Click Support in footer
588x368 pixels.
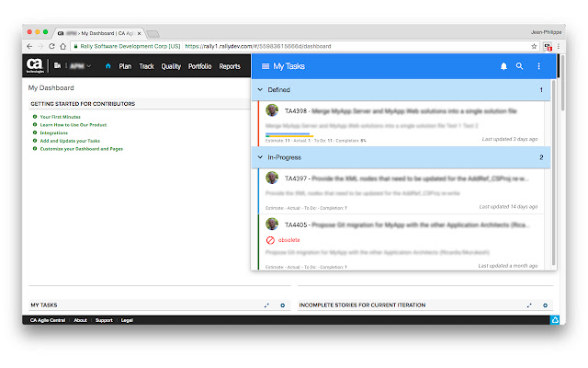pos(104,320)
